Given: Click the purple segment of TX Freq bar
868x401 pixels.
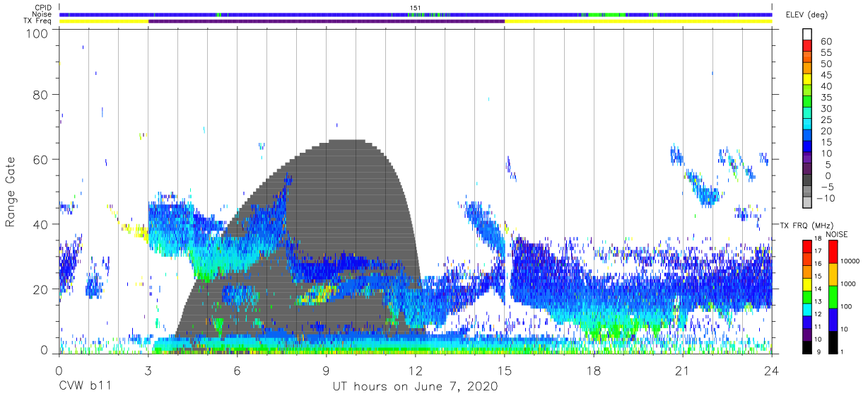Looking at the screenshot, I should click(x=327, y=21).
